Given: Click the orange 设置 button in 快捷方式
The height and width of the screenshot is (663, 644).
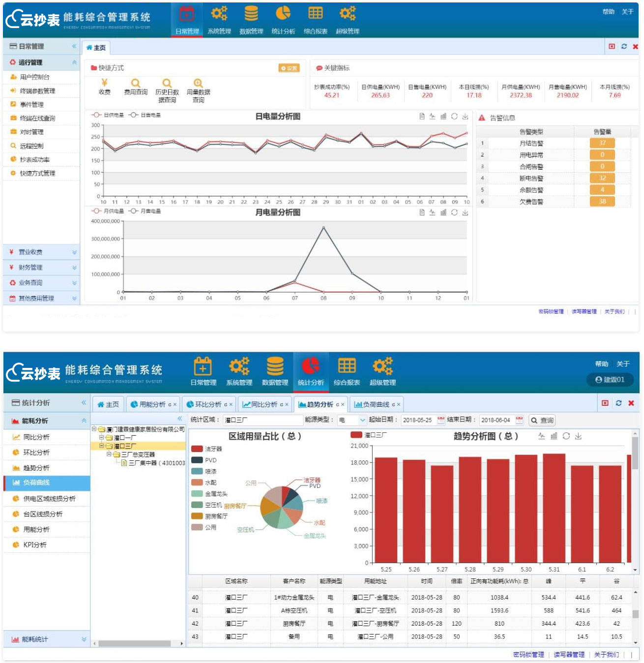Looking at the screenshot, I should coord(289,68).
